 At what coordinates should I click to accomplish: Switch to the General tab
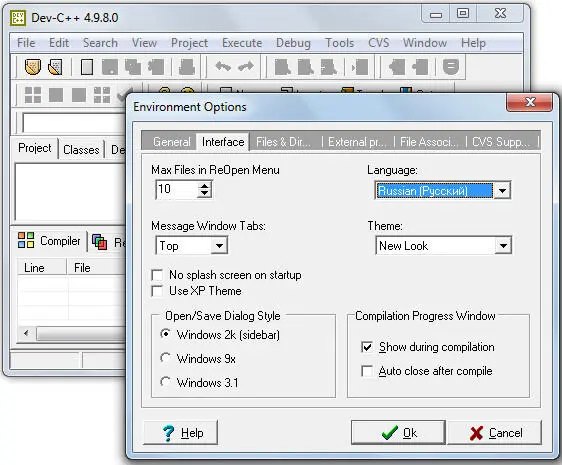click(x=172, y=142)
